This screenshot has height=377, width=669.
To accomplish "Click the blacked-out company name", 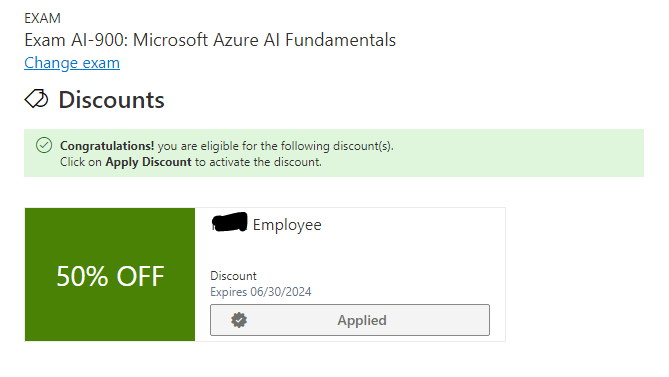I will [230, 222].
